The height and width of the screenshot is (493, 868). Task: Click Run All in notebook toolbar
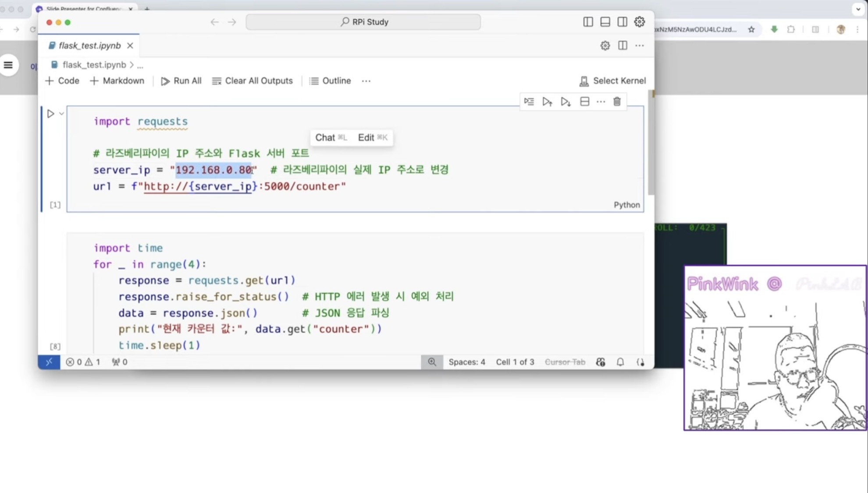click(x=181, y=81)
